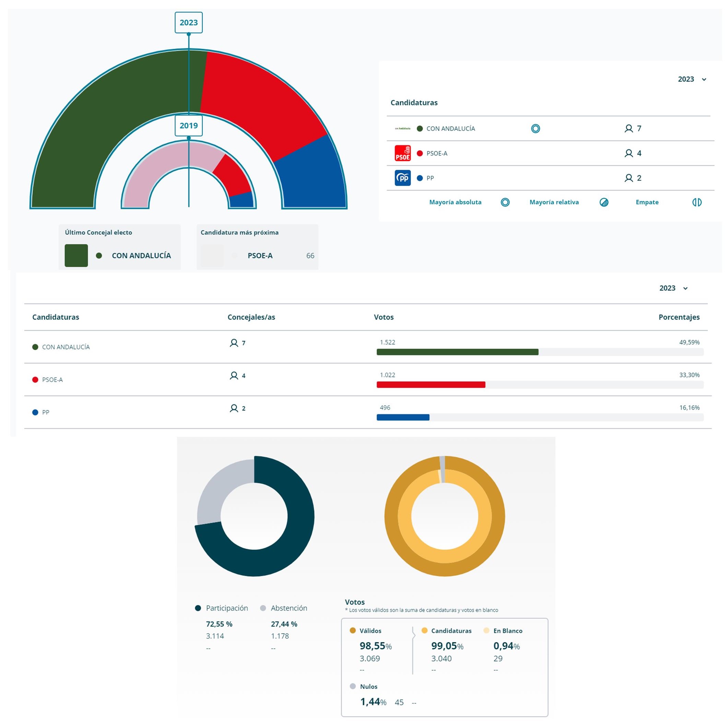This screenshot has height=721, width=728.
Task: Click the Participación legend dot
Action: [198, 608]
